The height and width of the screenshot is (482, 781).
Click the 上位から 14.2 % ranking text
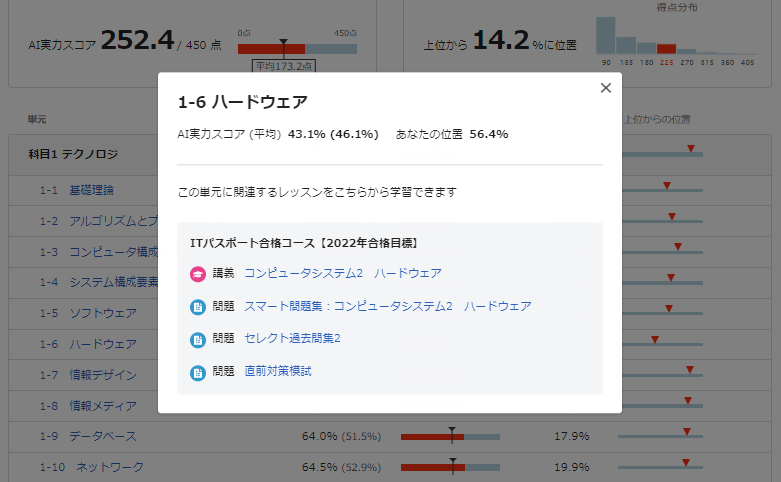pos(500,41)
